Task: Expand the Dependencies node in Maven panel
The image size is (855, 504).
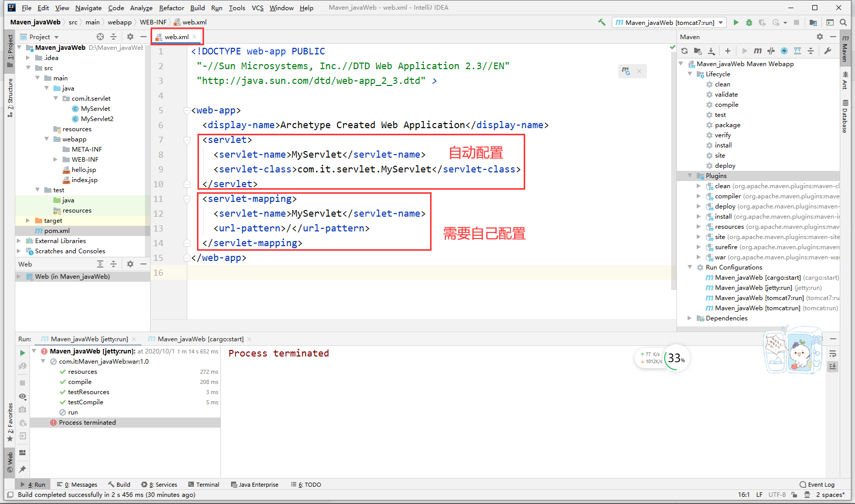Action: (689, 318)
